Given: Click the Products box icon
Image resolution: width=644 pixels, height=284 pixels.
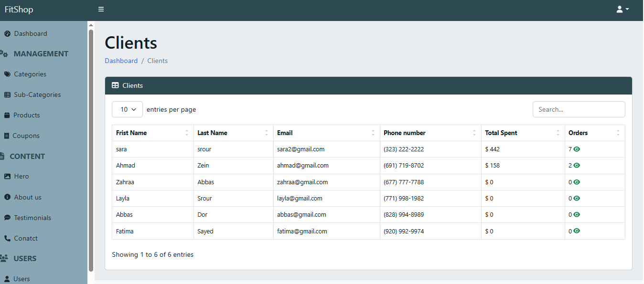Looking at the screenshot, I should click(x=7, y=116).
